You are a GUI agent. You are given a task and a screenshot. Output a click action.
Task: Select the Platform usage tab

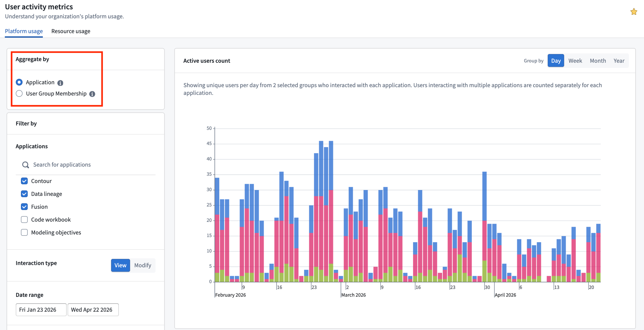24,31
